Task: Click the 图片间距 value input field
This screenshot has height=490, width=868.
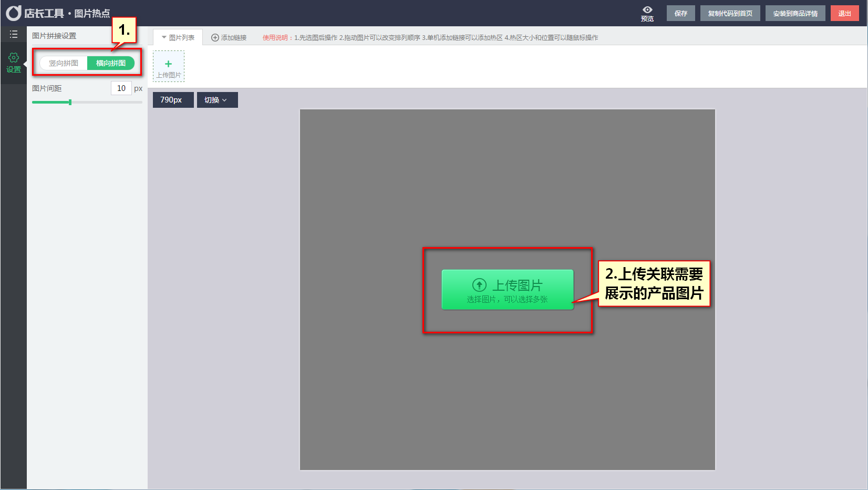Action: (x=121, y=88)
